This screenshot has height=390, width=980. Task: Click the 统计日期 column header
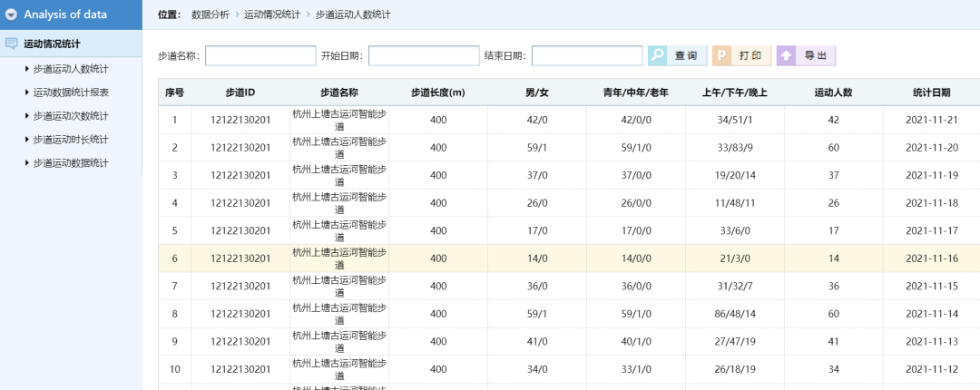(932, 93)
